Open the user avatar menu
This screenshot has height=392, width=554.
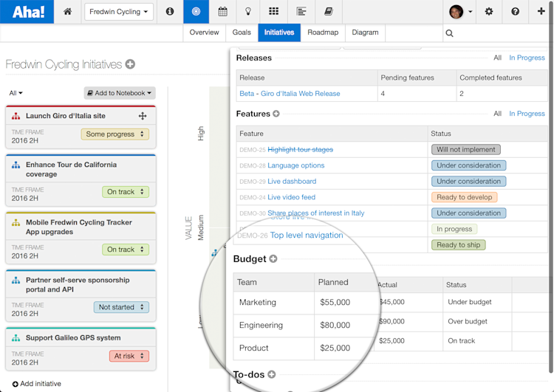(x=460, y=12)
